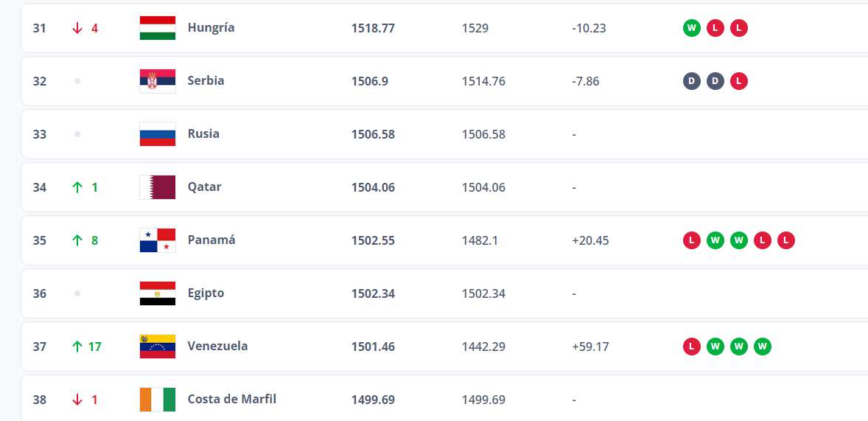Click Venezuela's red L result badge
The width and height of the screenshot is (868, 421).
pos(691,347)
